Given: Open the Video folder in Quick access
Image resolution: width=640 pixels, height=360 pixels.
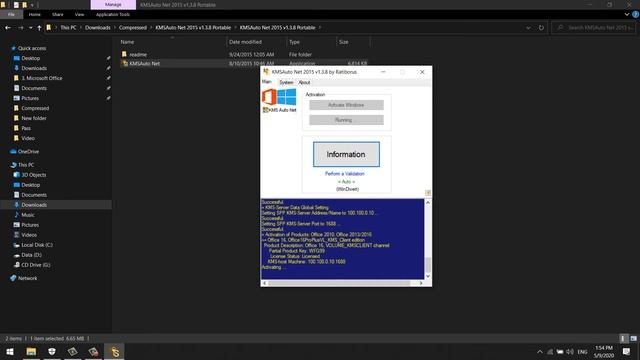Looking at the screenshot, I should 28,138.
